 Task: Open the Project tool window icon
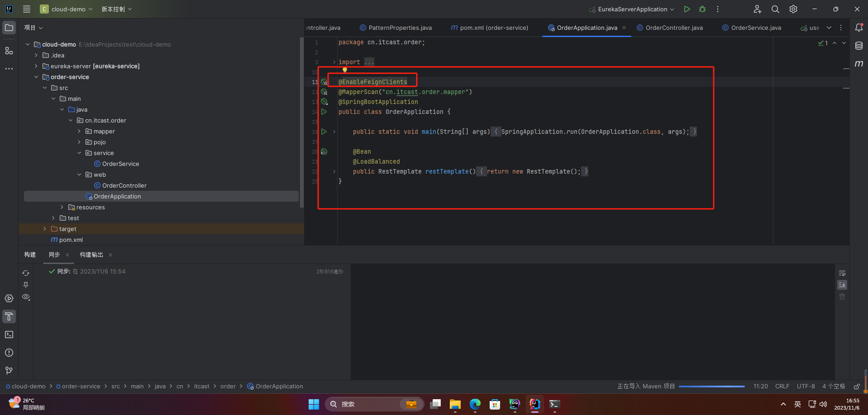coord(9,28)
